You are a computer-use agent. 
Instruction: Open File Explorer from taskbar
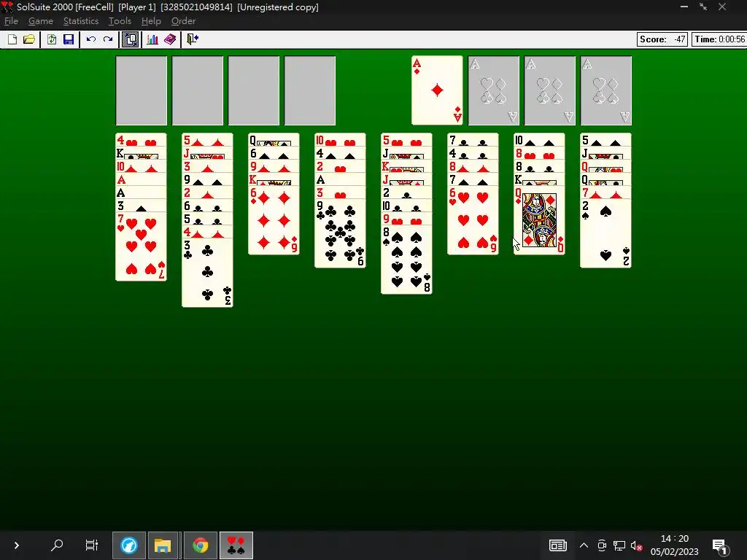(163, 545)
